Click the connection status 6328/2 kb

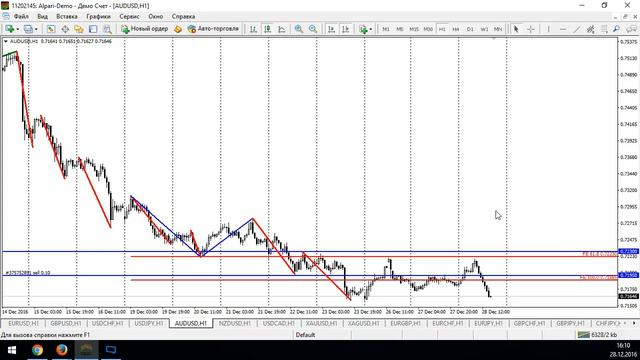tap(598, 335)
